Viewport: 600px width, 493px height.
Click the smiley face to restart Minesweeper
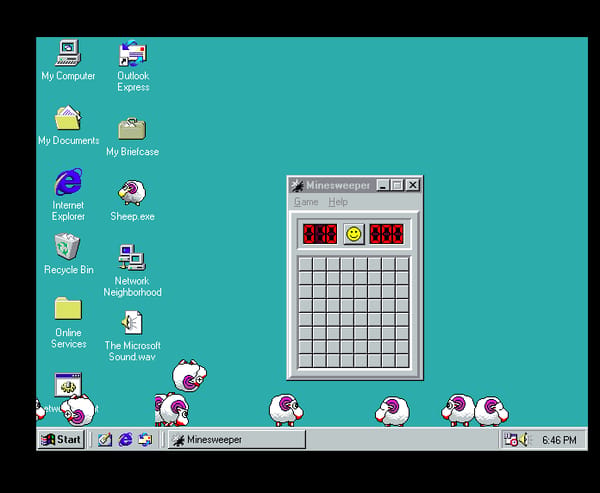pos(354,234)
